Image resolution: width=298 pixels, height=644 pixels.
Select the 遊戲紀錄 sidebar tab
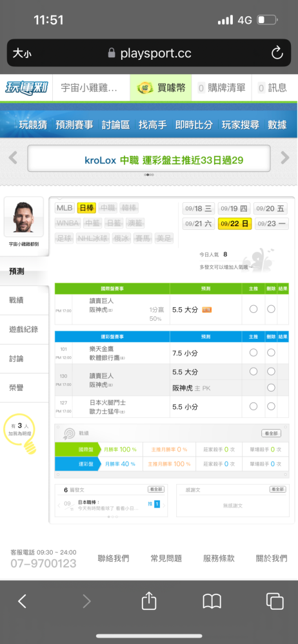[25, 329]
